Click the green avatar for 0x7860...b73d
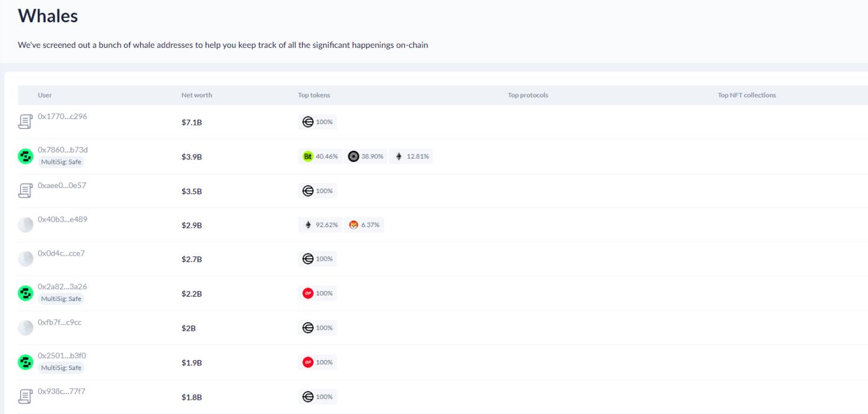 25,156
